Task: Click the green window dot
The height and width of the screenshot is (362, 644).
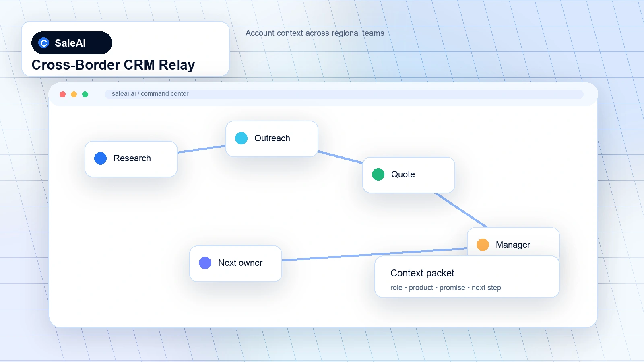Action: 85,94
